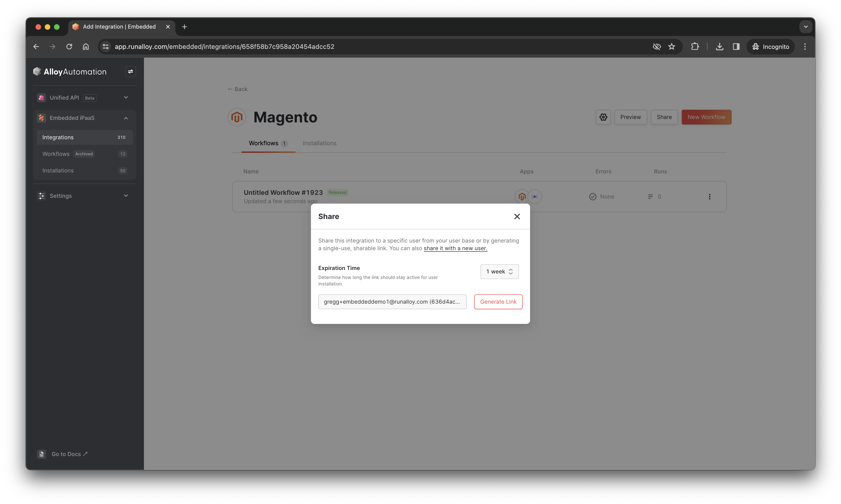Click the sidebar switch arrows icon
The width and height of the screenshot is (841, 504).
point(131,72)
